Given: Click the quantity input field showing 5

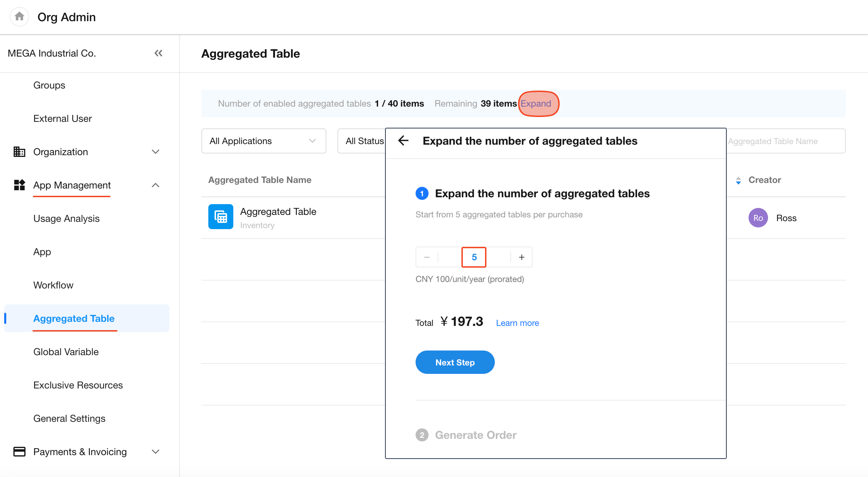Looking at the screenshot, I should 474,257.
